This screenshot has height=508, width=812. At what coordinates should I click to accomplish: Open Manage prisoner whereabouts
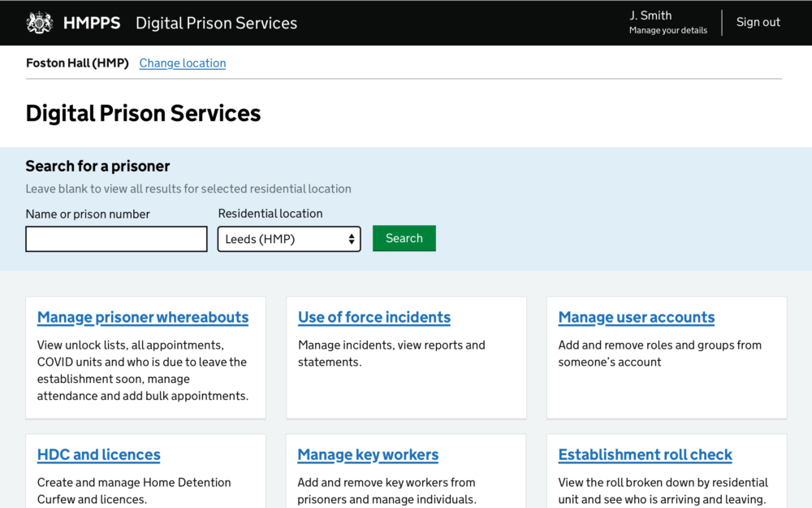tap(142, 317)
